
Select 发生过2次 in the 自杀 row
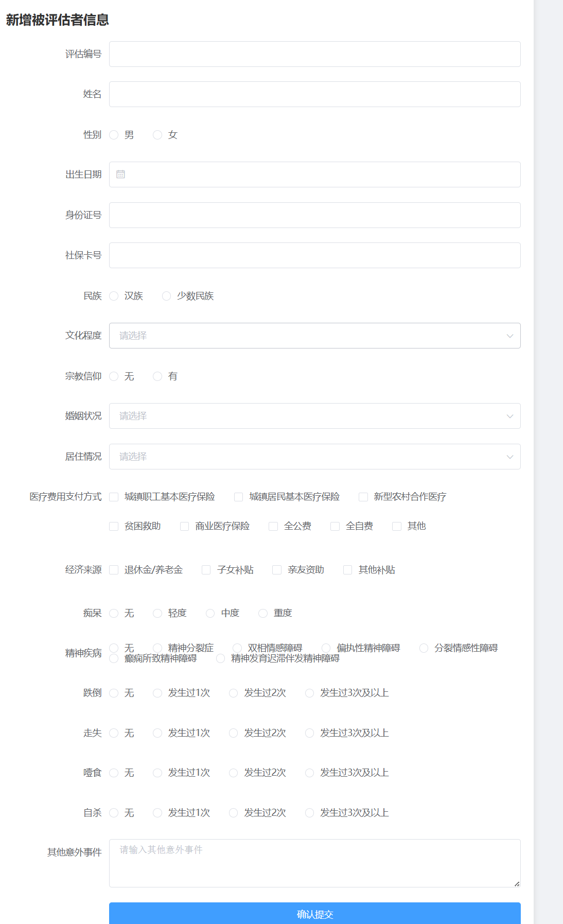[233, 813]
